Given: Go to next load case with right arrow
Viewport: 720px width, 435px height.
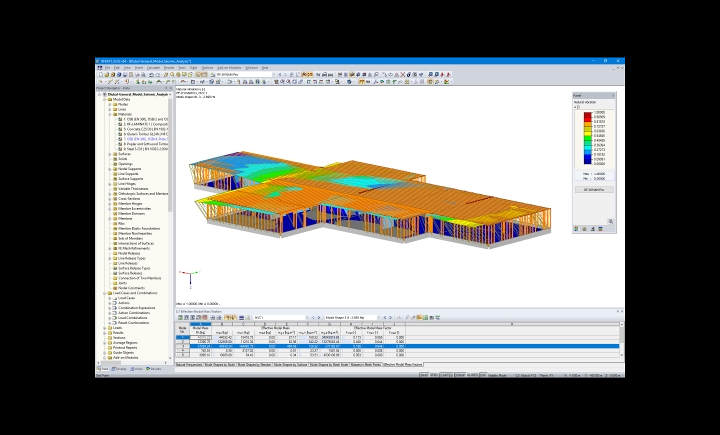Looking at the screenshot, I should (x=286, y=74).
